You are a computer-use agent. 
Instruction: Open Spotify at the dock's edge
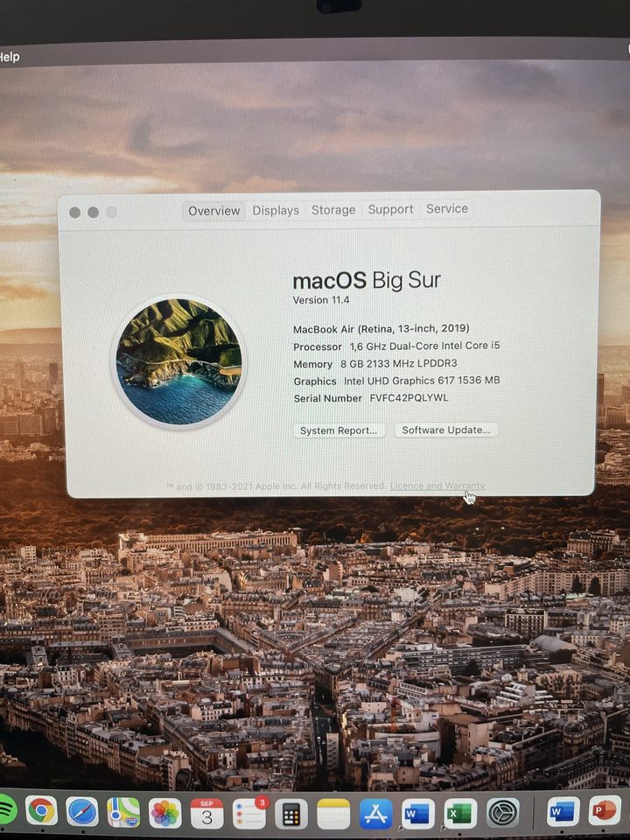tap(6, 809)
